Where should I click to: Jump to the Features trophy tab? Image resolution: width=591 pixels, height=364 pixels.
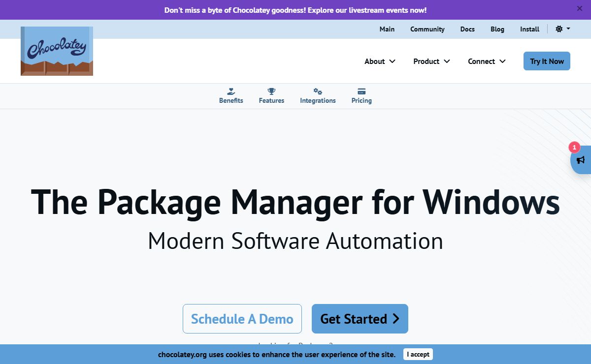click(271, 96)
